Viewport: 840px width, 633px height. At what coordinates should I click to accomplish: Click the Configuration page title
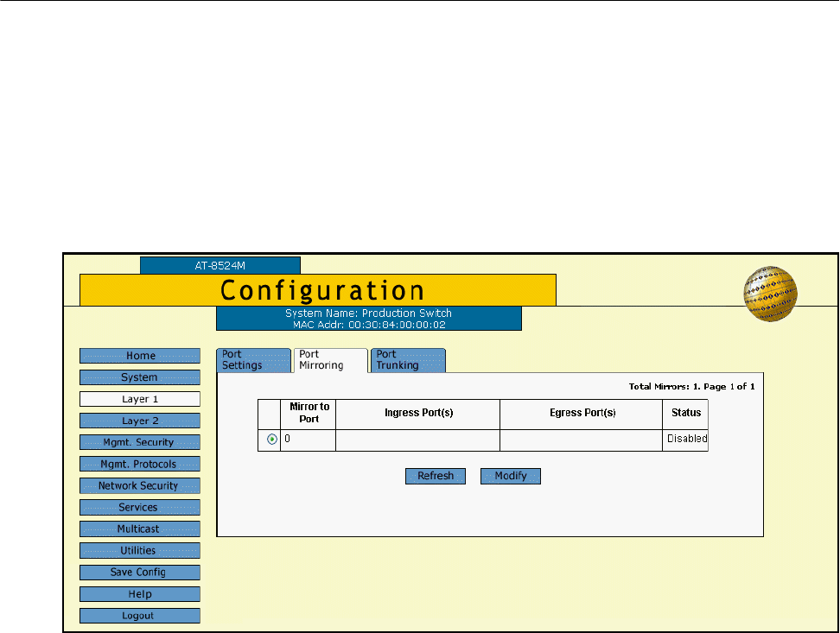tap(322, 291)
